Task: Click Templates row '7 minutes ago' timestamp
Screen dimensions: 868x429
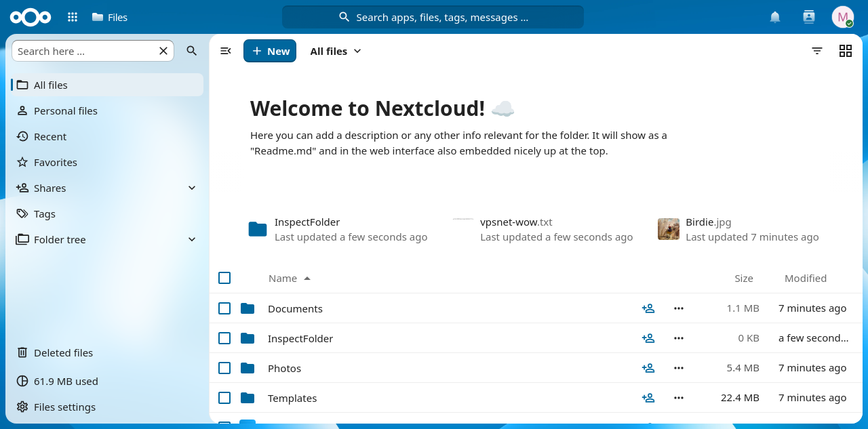Action: pos(812,398)
